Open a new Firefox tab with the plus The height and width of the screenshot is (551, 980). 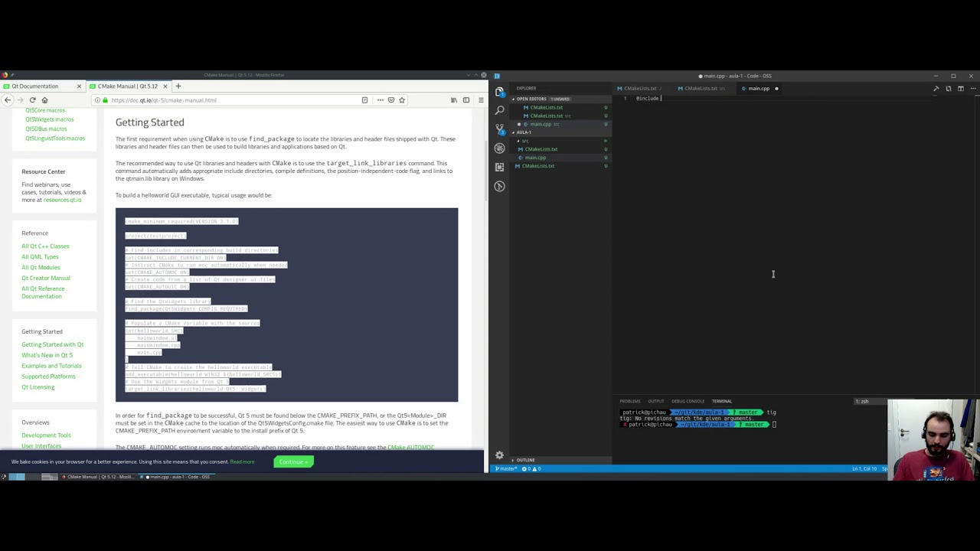(x=178, y=86)
